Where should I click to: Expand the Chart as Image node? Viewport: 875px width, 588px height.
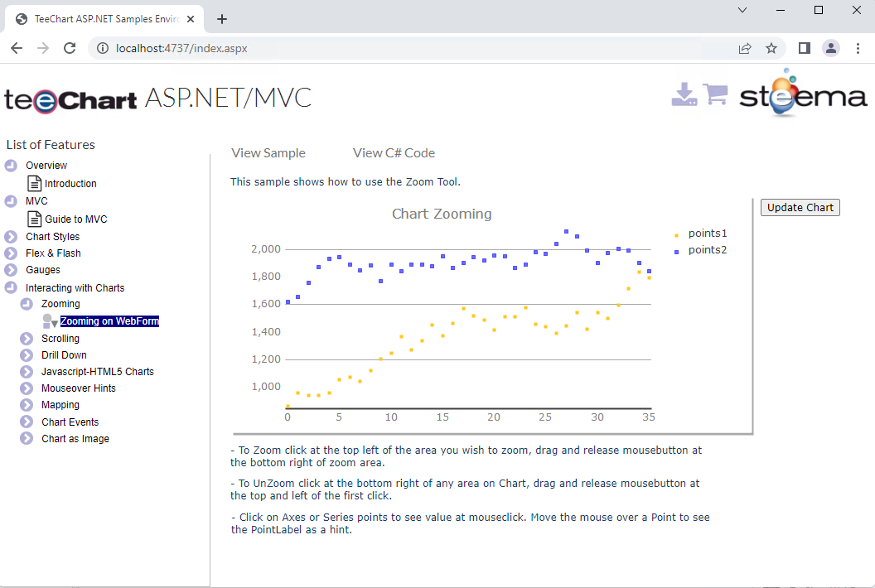point(27,438)
